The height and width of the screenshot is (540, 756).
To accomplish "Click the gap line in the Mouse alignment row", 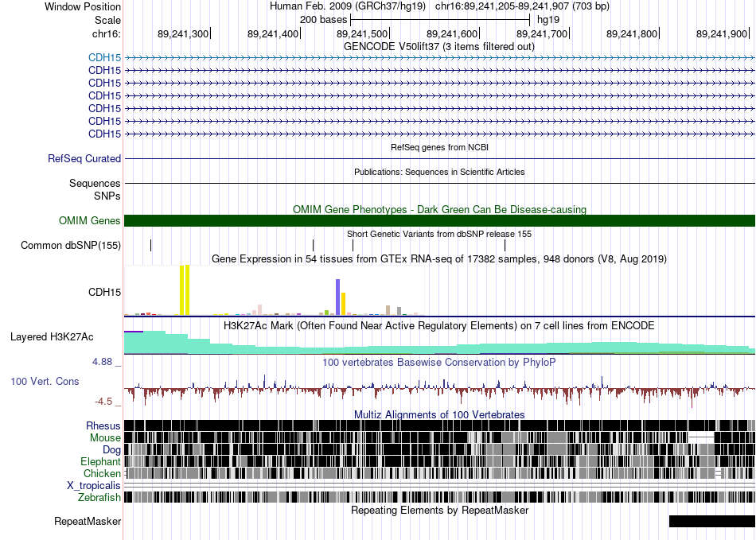I will (x=701, y=437).
